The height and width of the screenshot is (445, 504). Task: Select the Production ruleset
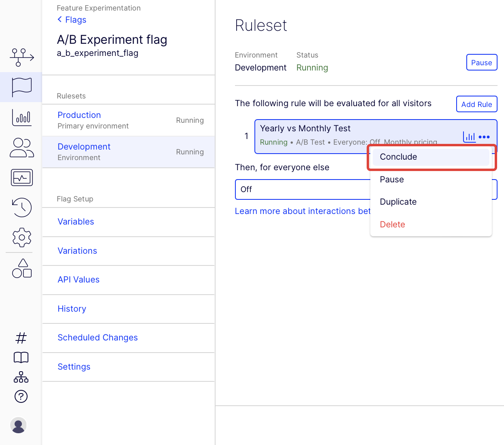79,115
